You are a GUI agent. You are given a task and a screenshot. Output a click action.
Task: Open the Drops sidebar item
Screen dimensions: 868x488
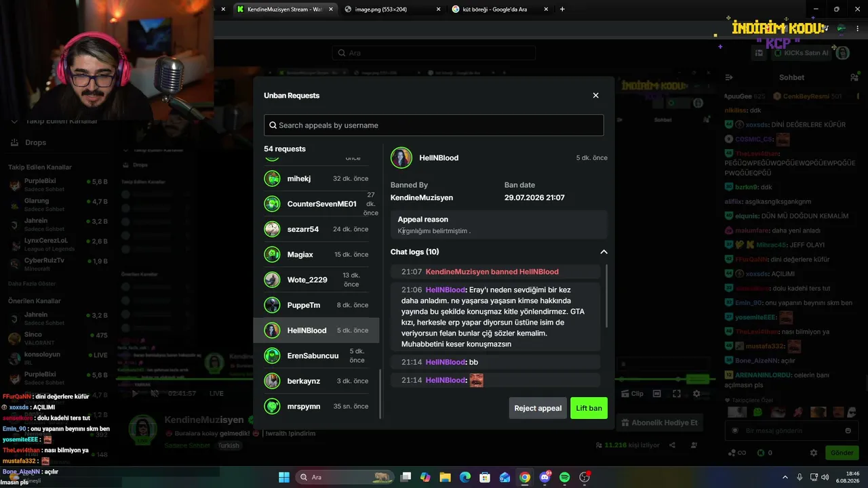pos(28,142)
